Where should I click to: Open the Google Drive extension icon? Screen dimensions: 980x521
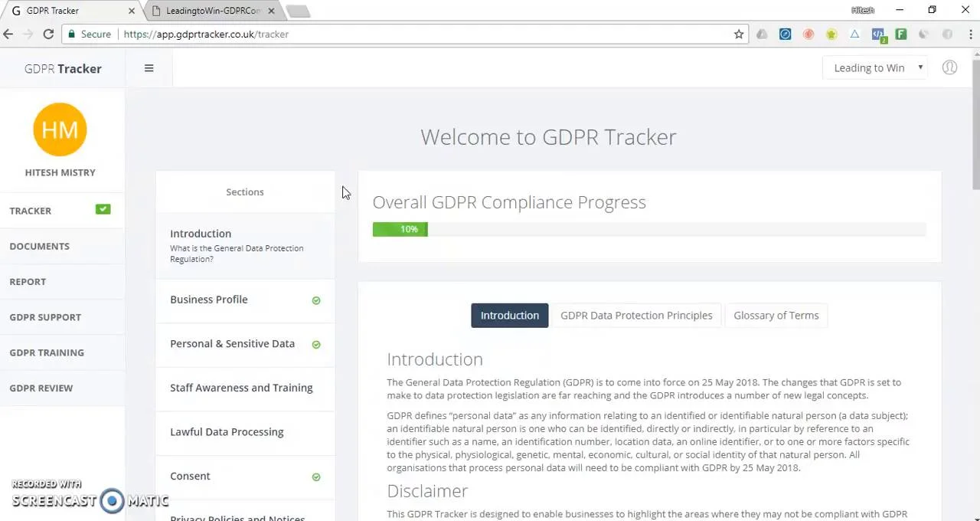[x=762, y=34]
